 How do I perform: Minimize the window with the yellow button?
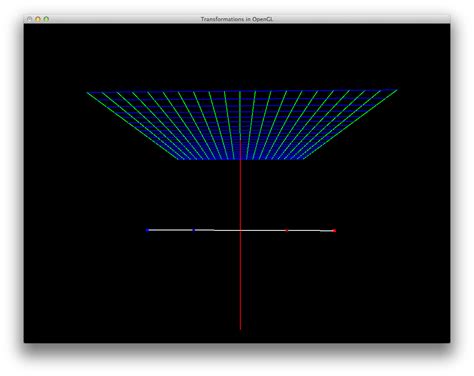click(38, 19)
